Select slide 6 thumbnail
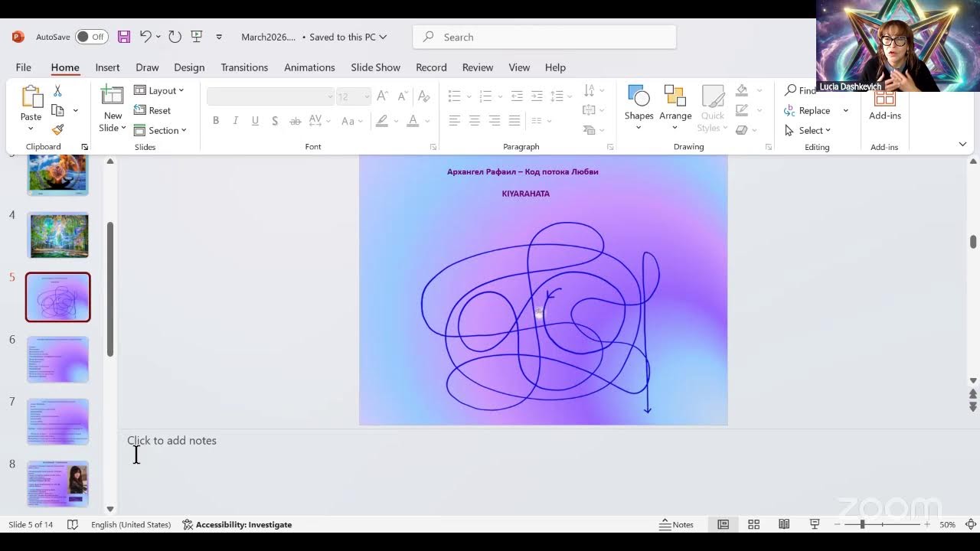Viewport: 980px width, 551px height. click(58, 359)
